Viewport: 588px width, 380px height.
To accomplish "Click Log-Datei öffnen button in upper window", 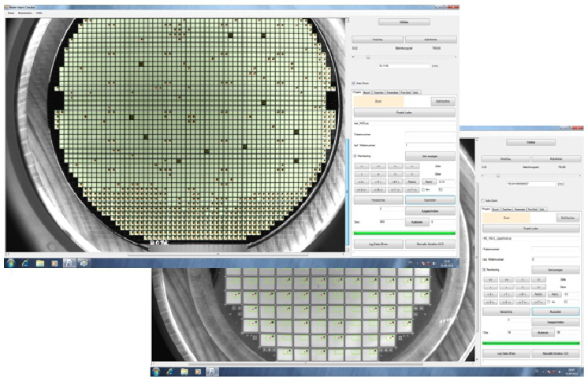I will point(379,245).
